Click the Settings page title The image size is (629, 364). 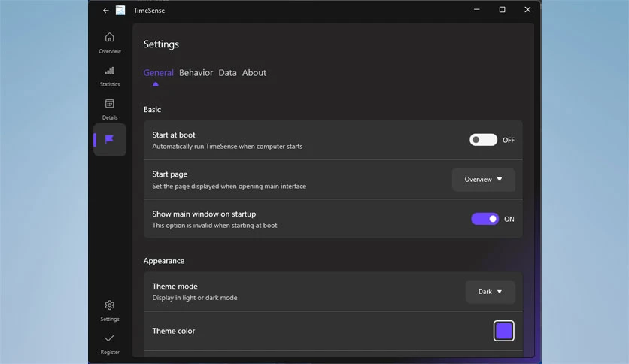[x=161, y=44]
